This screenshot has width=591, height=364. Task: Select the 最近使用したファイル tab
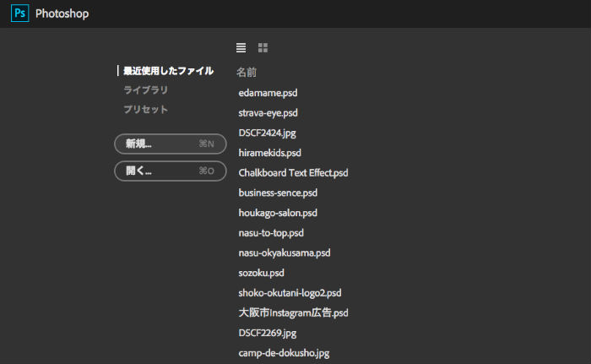tap(169, 71)
